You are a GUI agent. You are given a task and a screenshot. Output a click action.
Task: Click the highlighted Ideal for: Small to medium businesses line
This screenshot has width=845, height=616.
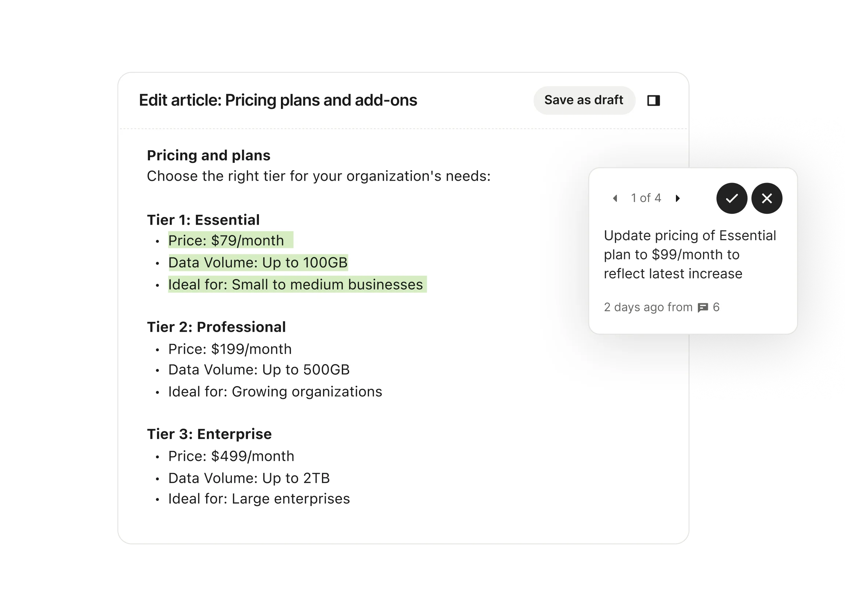click(x=297, y=285)
